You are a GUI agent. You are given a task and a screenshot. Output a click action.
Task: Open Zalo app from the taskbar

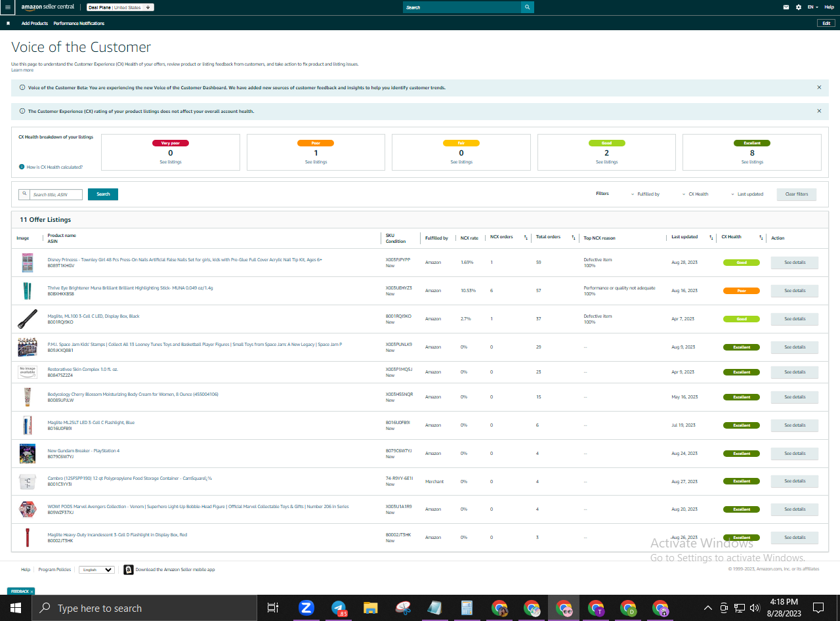coord(306,608)
